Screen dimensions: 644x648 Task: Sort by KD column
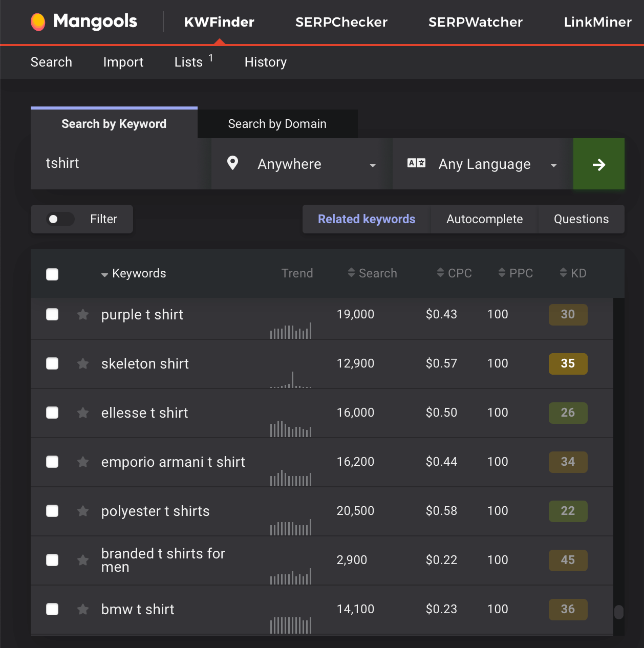573,273
